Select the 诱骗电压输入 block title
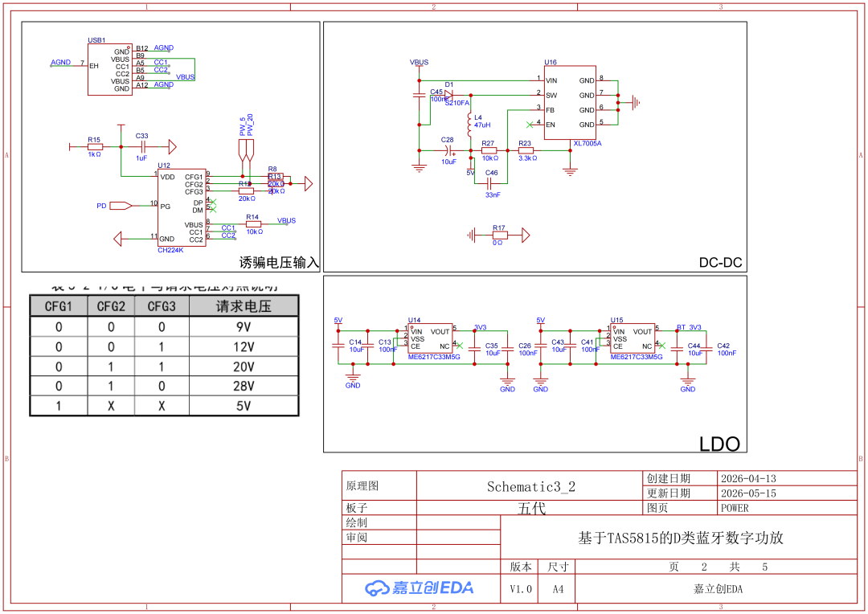 (x=279, y=263)
